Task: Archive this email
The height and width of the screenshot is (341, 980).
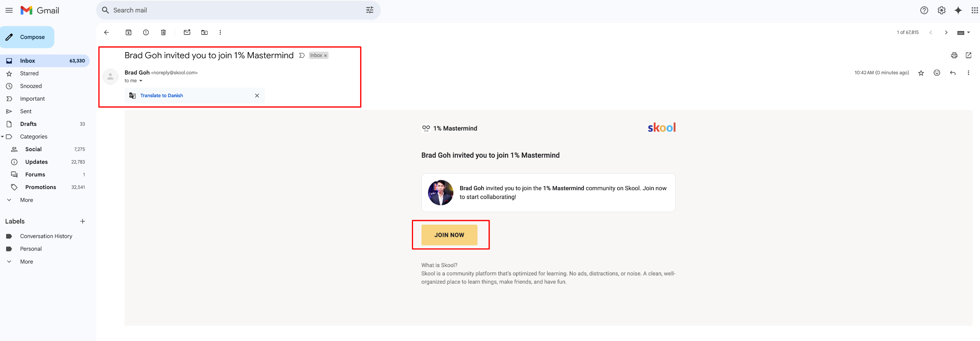Action: coord(129,33)
